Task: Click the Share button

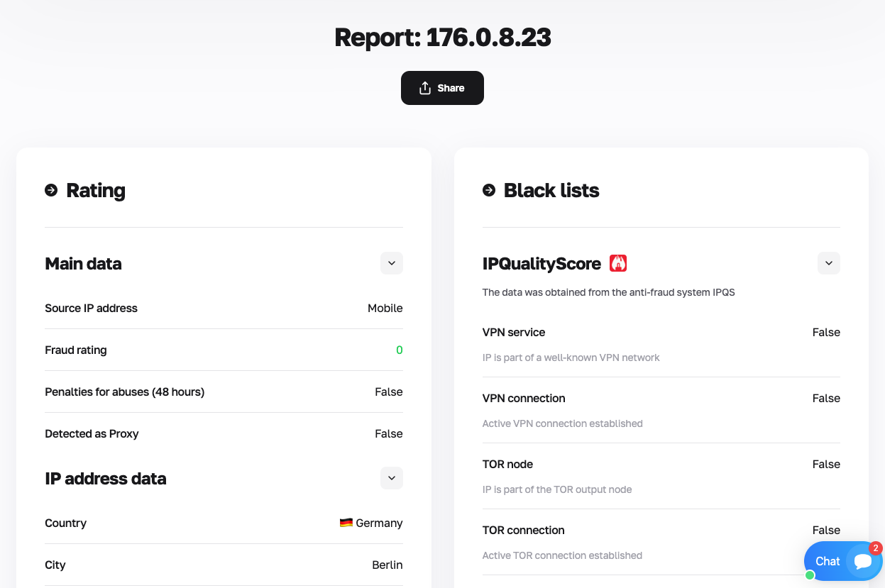Action: pyautogui.click(x=442, y=88)
